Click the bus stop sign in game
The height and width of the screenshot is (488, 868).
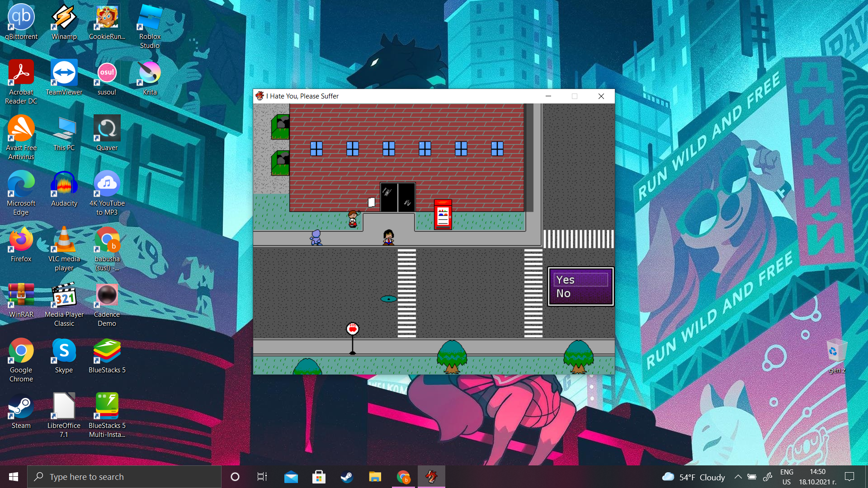tap(353, 338)
